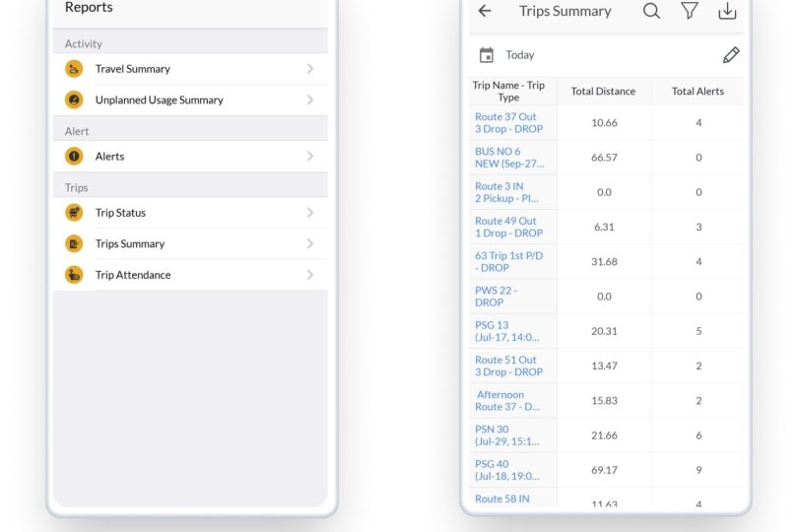The height and width of the screenshot is (532, 798).
Task: Expand Unplanned Usage Summary chevron
Action: 309,100
